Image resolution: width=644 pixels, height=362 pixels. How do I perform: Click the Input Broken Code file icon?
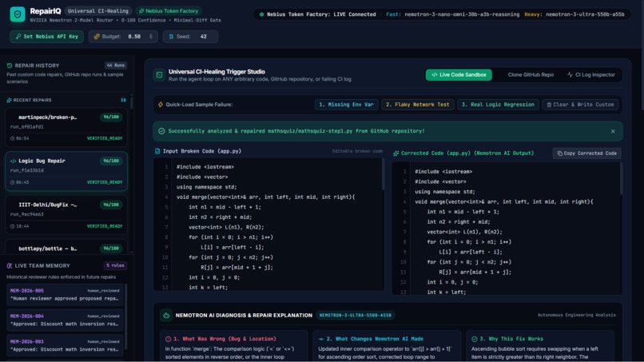tap(157, 151)
